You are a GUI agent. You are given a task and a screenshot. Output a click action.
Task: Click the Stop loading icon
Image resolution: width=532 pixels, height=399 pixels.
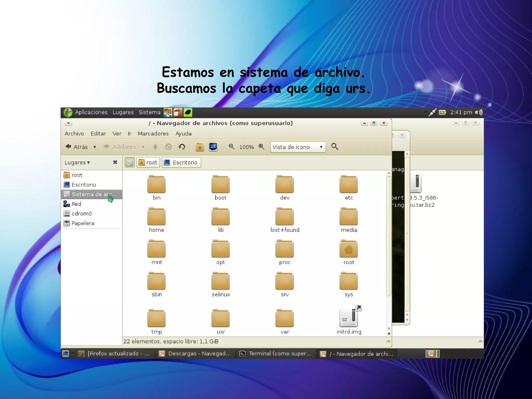(169, 147)
